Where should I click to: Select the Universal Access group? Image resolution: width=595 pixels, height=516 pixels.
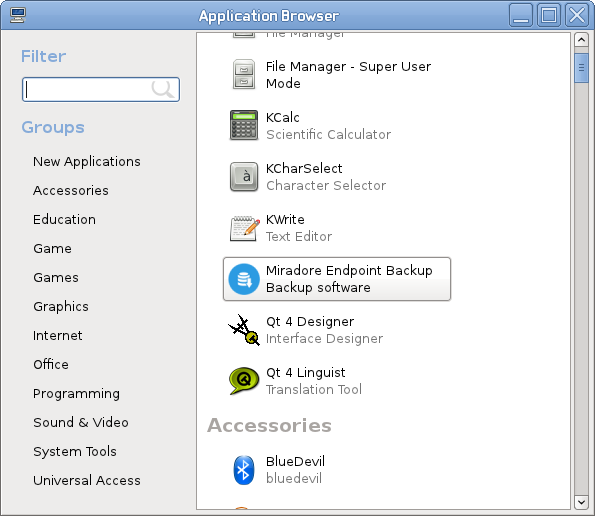tap(87, 480)
